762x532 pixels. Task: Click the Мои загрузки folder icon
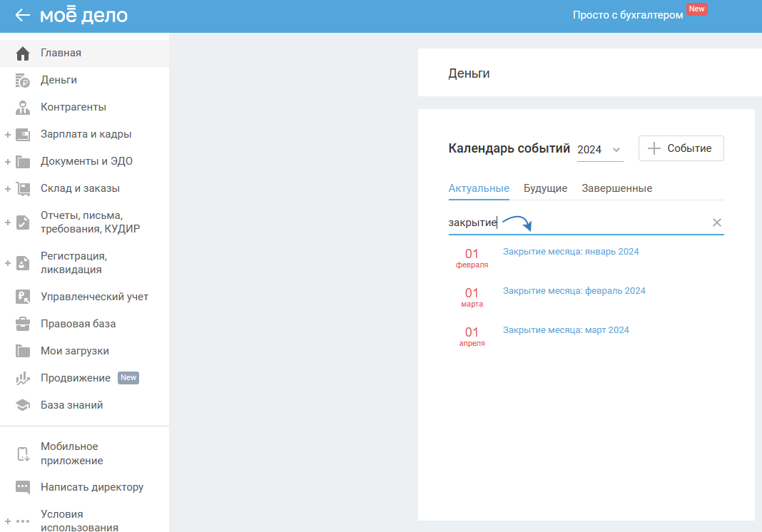(23, 351)
